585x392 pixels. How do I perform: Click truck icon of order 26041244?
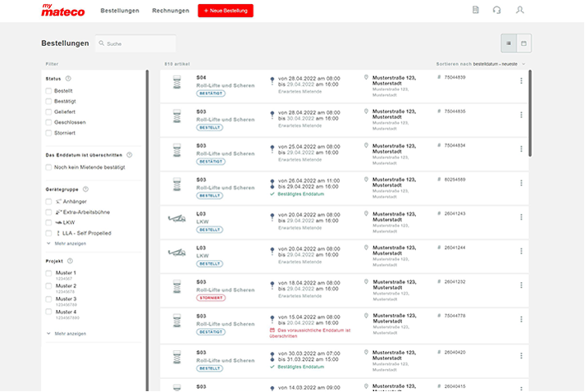pyautogui.click(x=177, y=253)
